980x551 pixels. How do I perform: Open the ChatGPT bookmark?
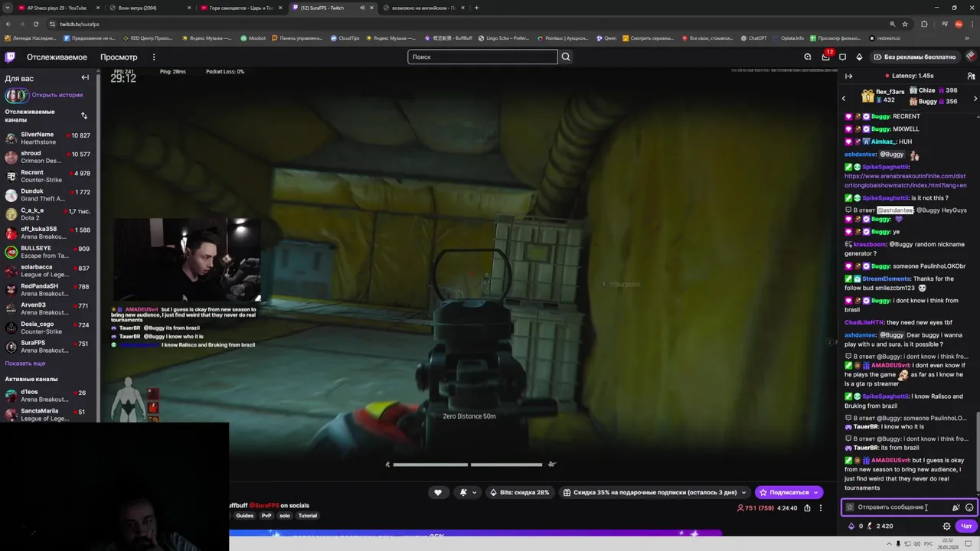753,37
